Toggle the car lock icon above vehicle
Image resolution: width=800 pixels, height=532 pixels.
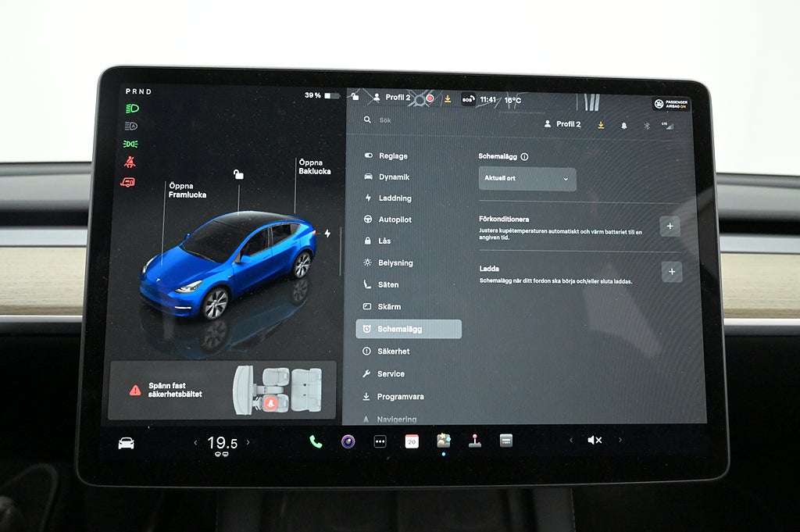pos(238,174)
